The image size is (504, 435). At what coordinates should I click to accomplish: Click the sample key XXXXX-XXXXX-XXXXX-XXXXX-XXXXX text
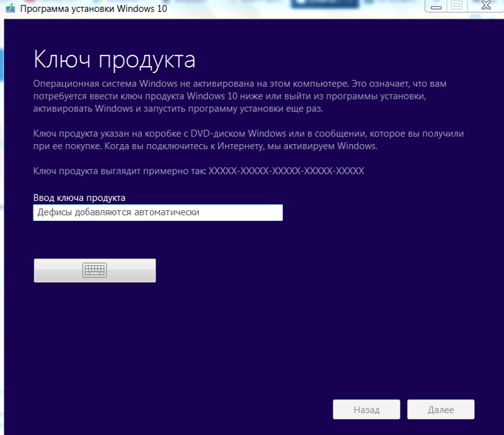pos(286,171)
